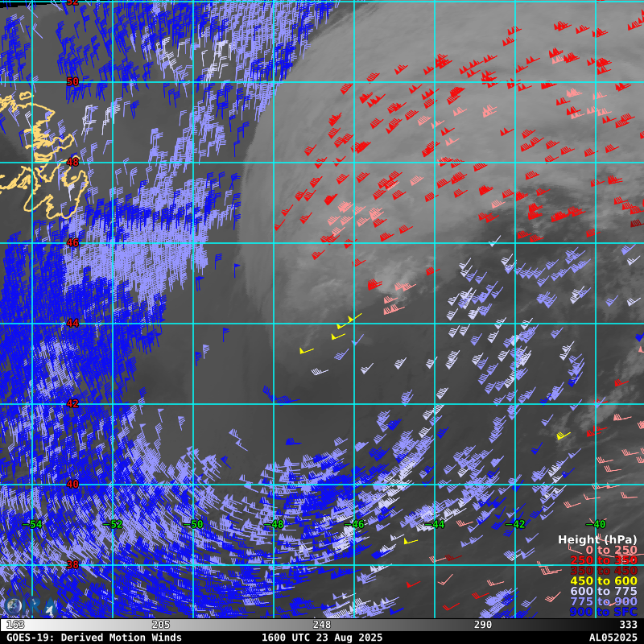644x644 pixels.
Task: Click the latitude label 50
Action: click(x=72, y=82)
